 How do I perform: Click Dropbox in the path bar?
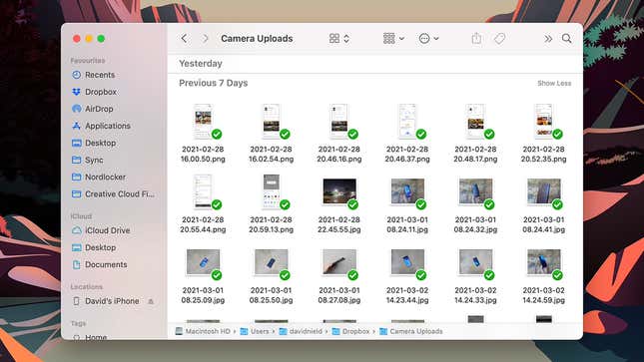pyautogui.click(x=350, y=331)
